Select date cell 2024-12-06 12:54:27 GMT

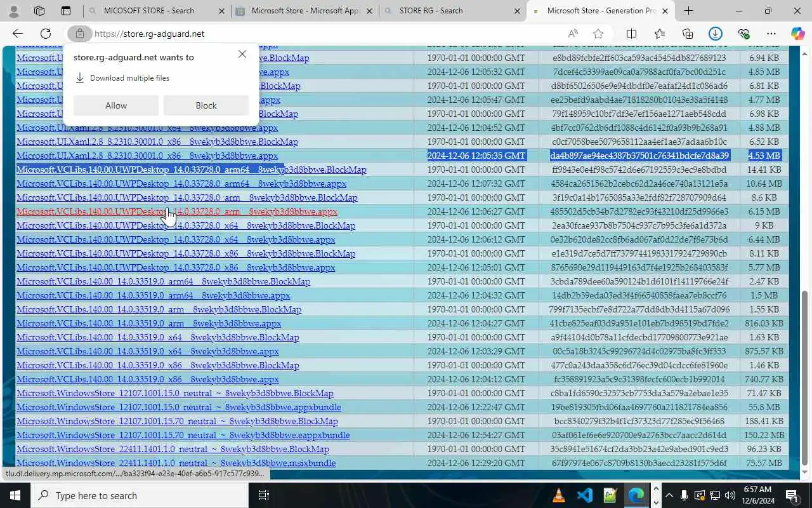tap(476, 435)
